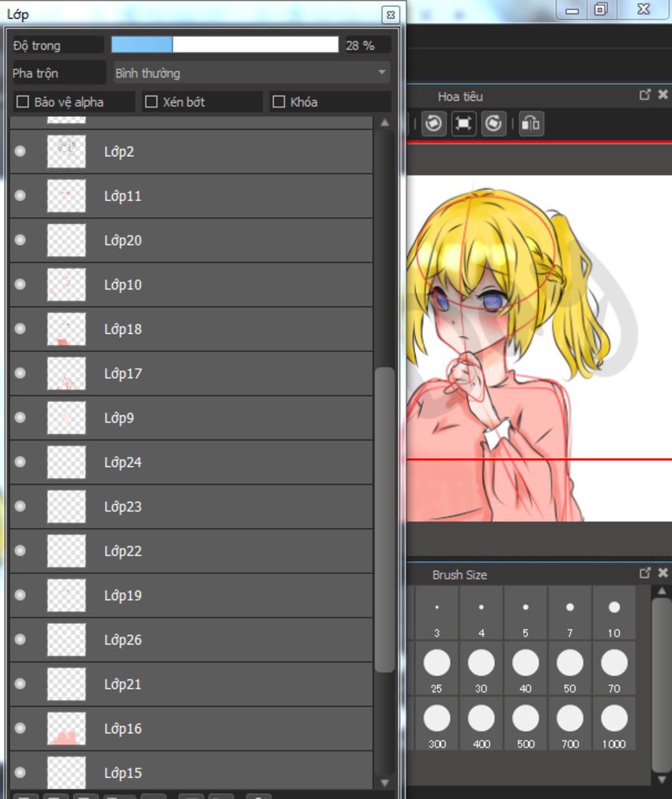Click the Lớp16 layer thumbnail
This screenshot has height=799, width=672.
[66, 729]
